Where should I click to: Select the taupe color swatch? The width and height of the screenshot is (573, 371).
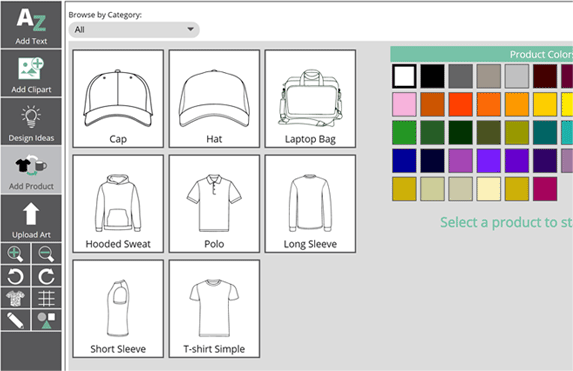(x=489, y=76)
